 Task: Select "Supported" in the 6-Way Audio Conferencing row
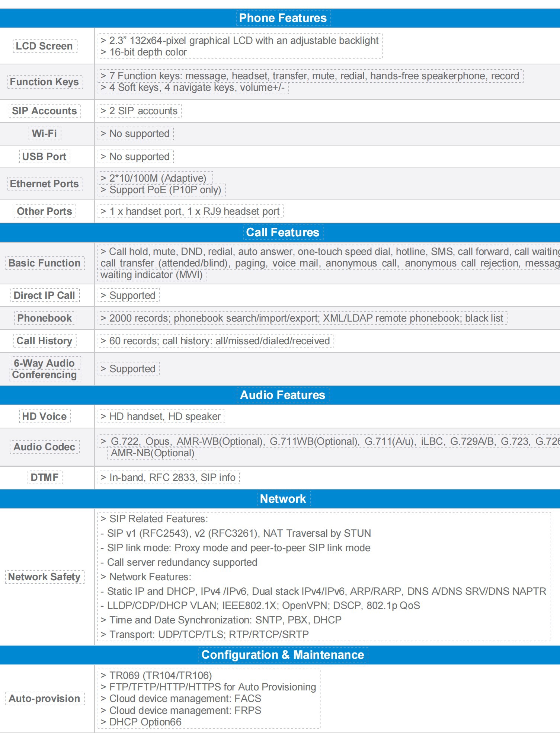129,368
